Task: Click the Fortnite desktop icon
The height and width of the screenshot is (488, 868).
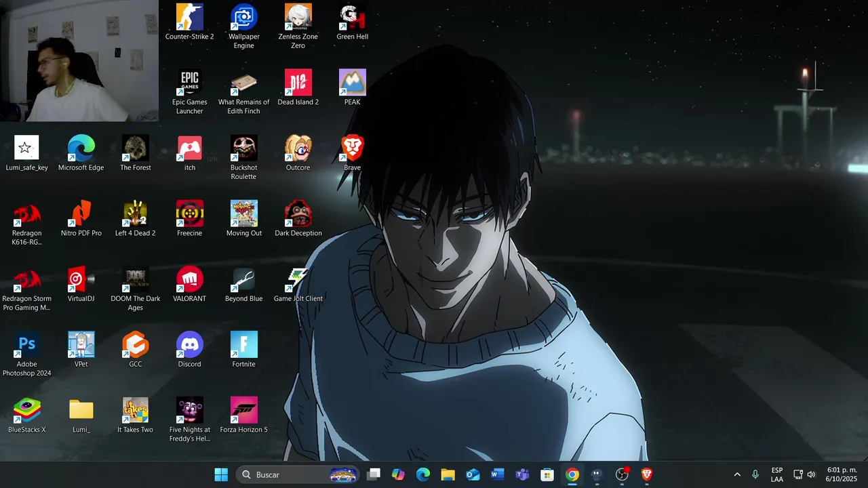Action: click(244, 350)
